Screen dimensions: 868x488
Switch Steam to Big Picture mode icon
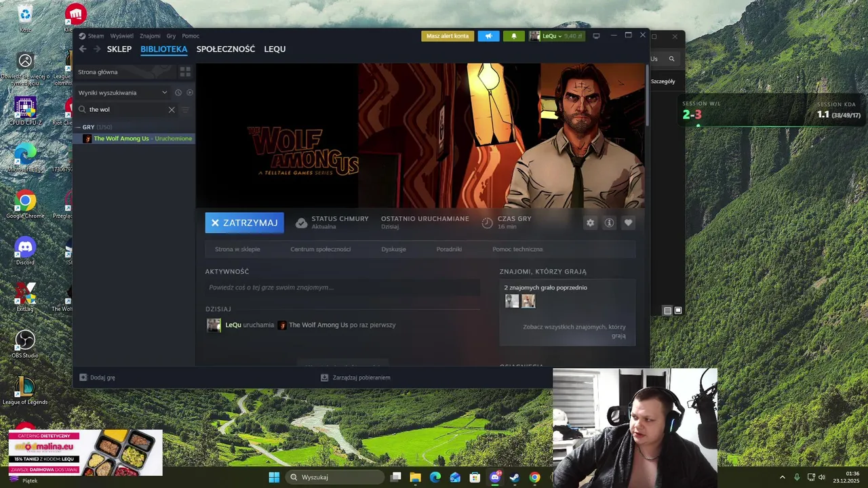[596, 36]
